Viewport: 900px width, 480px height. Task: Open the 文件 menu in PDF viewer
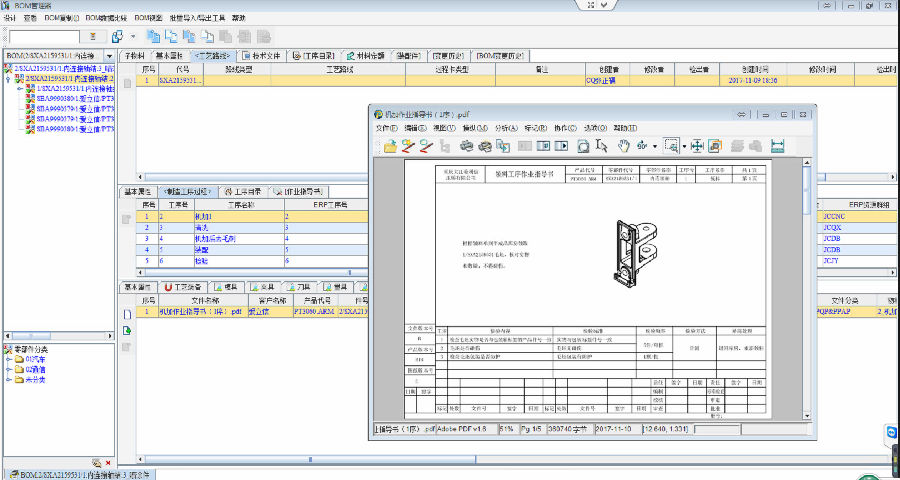click(x=386, y=128)
